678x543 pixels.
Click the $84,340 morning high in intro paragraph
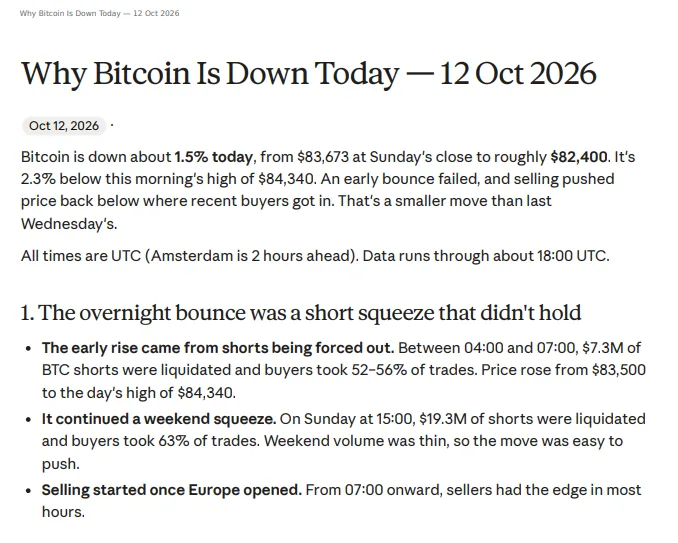click(287, 179)
